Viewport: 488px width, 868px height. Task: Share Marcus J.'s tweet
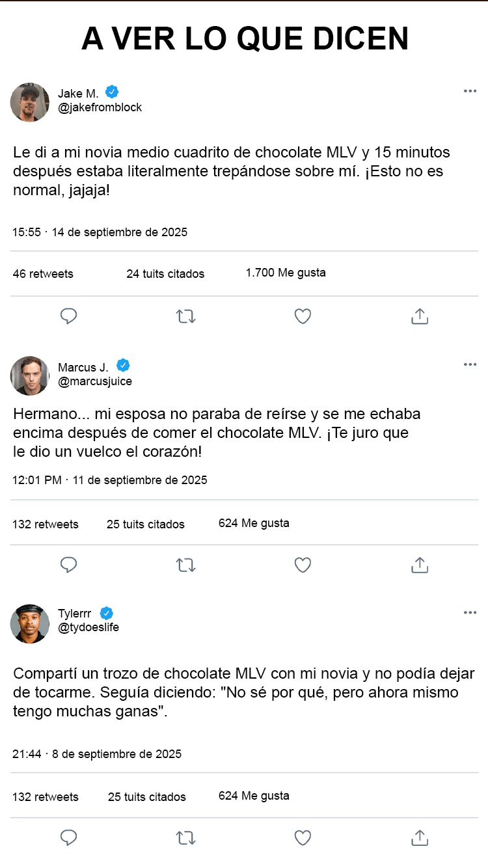[x=420, y=565]
